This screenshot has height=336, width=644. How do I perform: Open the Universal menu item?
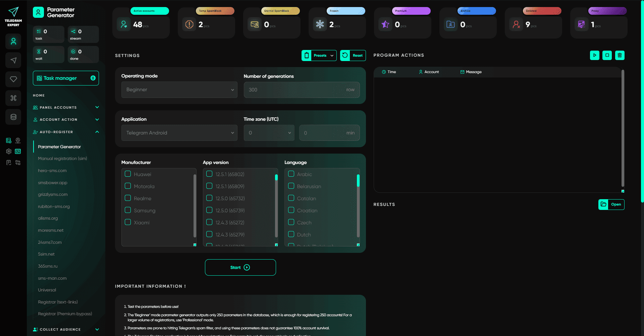tap(47, 290)
